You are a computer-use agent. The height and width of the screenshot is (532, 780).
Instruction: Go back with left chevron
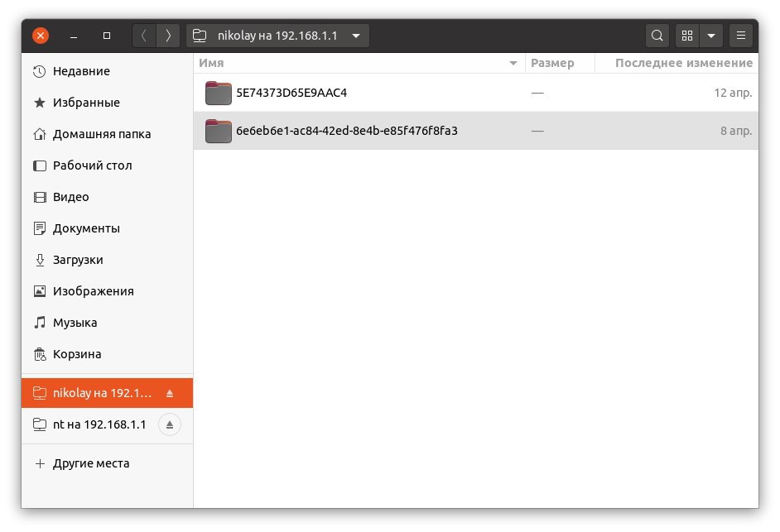point(144,36)
